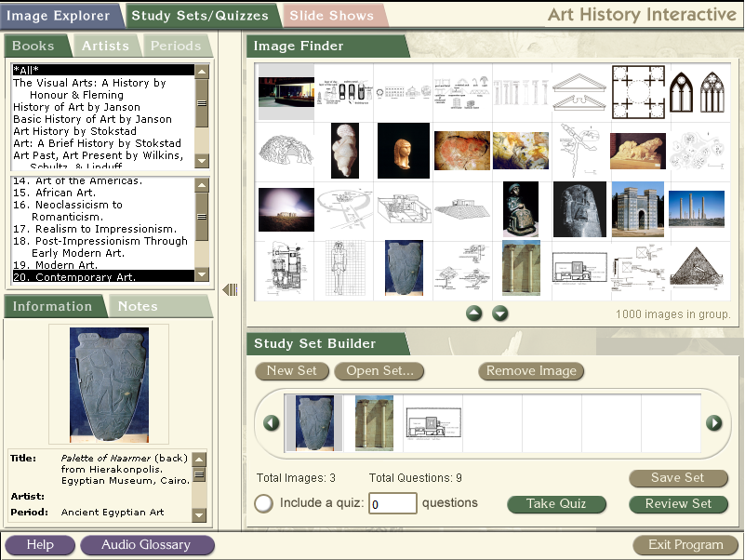Show previous images in Image Finder
Viewport: 745px width, 560px height.
pyautogui.click(x=473, y=313)
